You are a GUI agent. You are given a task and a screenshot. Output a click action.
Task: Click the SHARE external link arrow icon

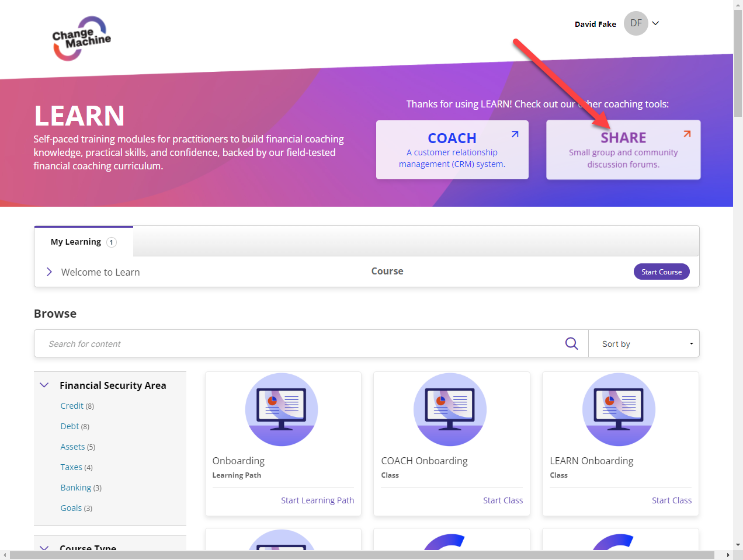coord(687,134)
